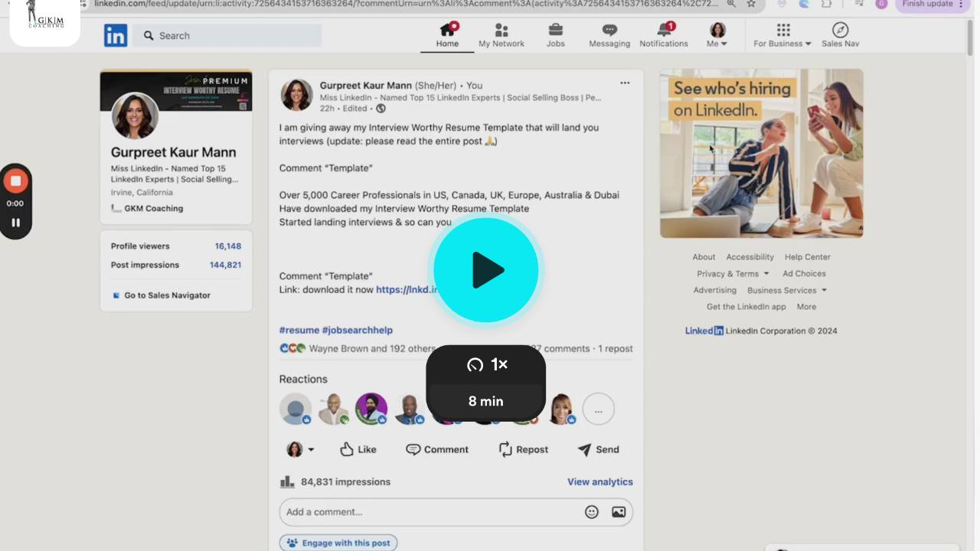This screenshot has width=980, height=551.
Task: Click into the LinkedIn Search field
Action: tap(228, 35)
